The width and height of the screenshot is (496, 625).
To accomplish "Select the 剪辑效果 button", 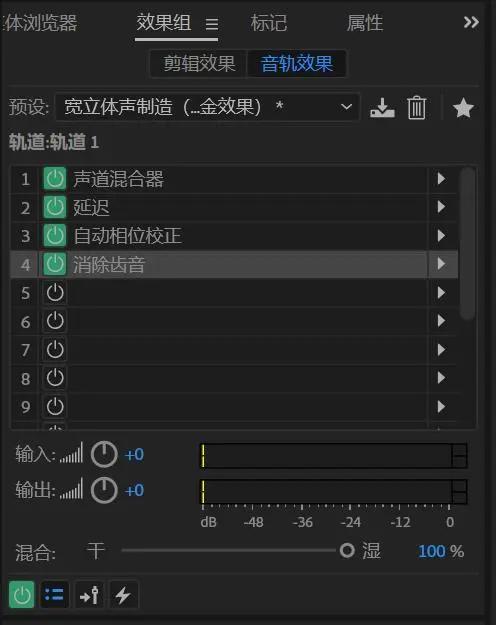I will pyautogui.click(x=199, y=63).
